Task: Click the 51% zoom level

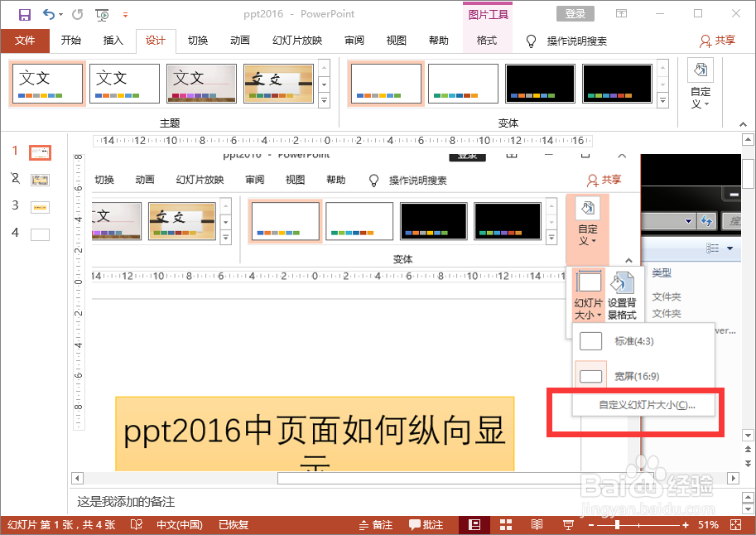Action: pos(708,525)
